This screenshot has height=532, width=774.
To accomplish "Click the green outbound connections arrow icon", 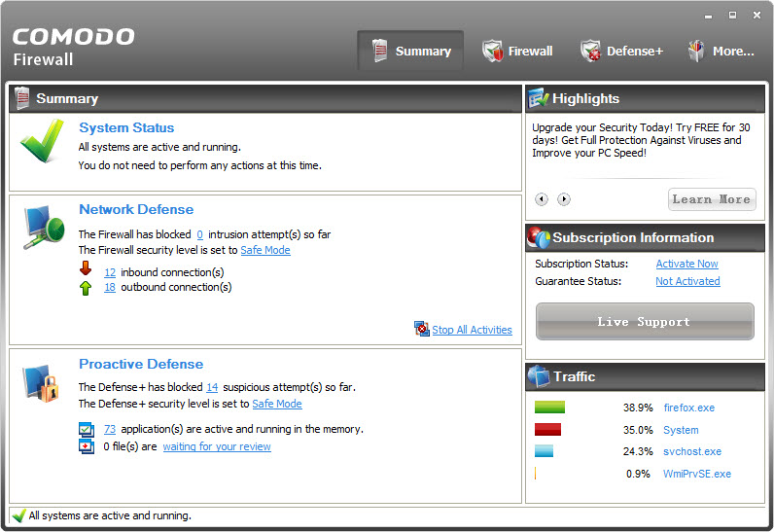I will pyautogui.click(x=86, y=288).
